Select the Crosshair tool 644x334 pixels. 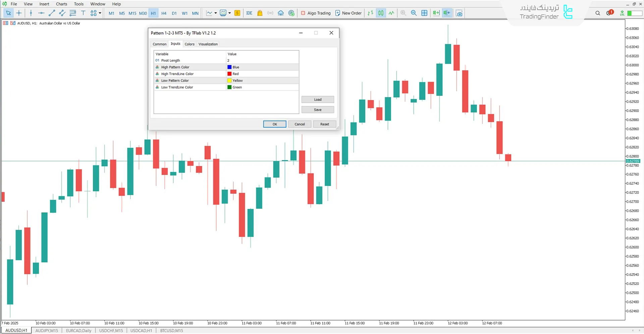coord(19,13)
